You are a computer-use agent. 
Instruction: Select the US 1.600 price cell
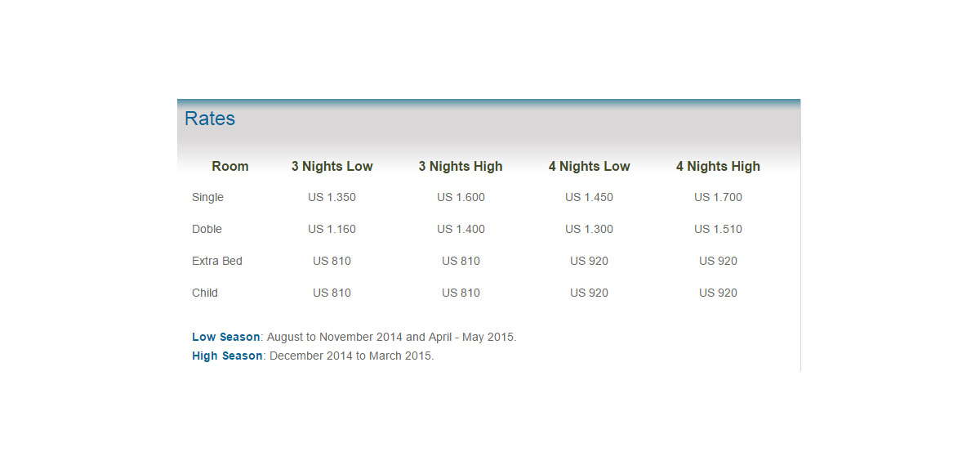pyautogui.click(x=461, y=197)
